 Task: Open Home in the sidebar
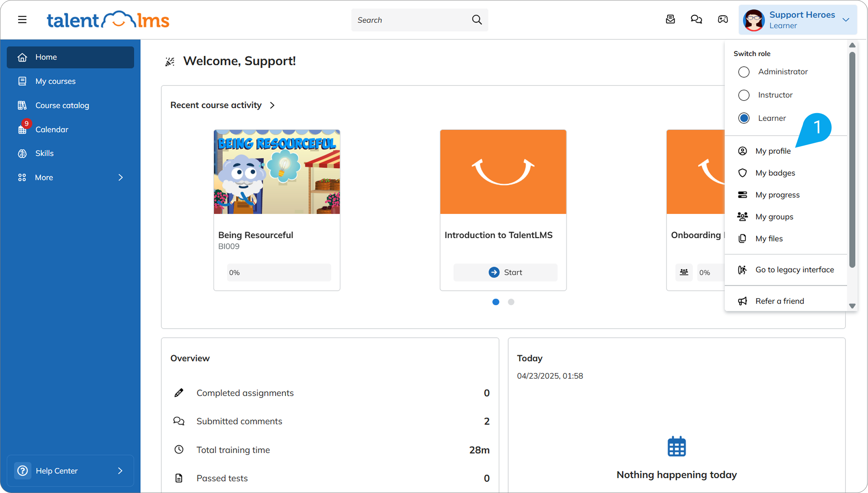[70, 57]
